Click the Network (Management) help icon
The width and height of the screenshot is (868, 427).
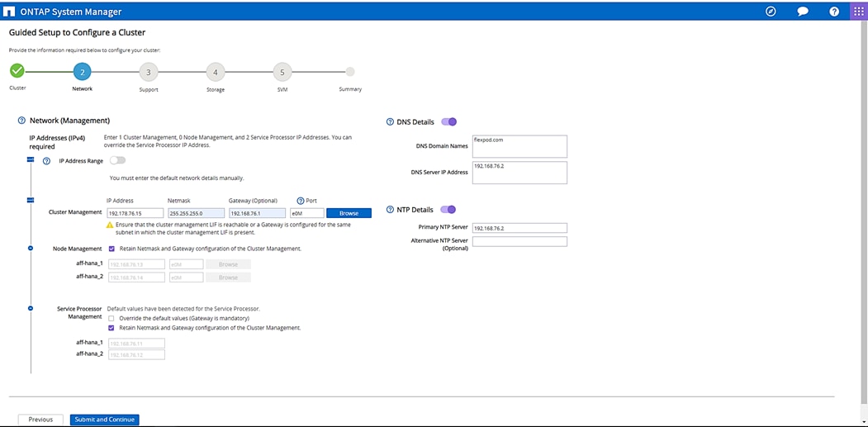click(22, 121)
